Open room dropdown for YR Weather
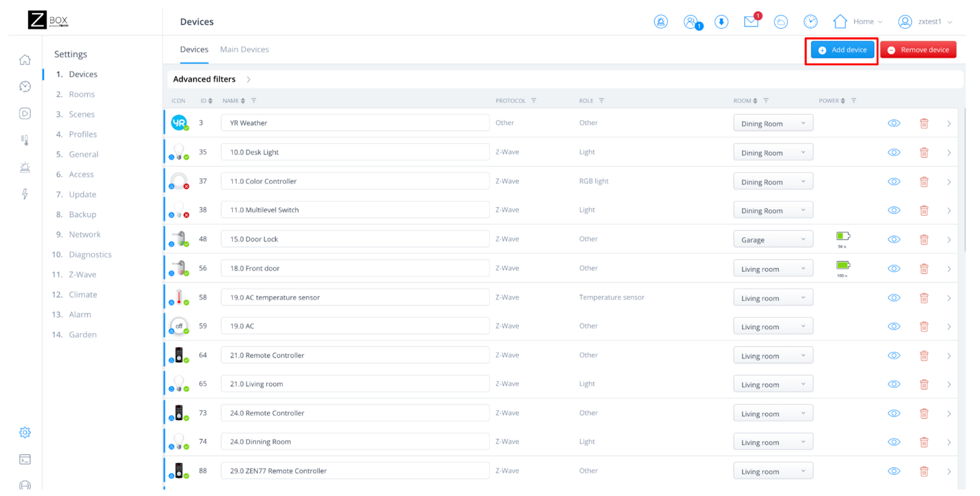Screen dimensions: 980x496 (x=773, y=123)
